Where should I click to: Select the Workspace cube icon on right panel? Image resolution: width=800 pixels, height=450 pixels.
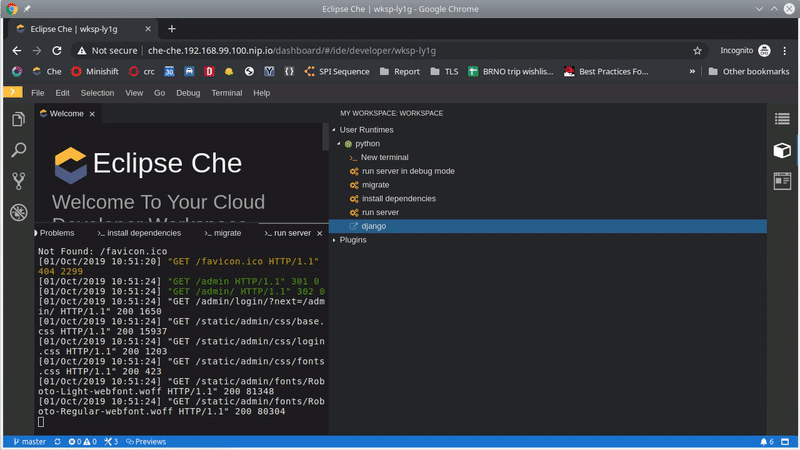click(782, 150)
